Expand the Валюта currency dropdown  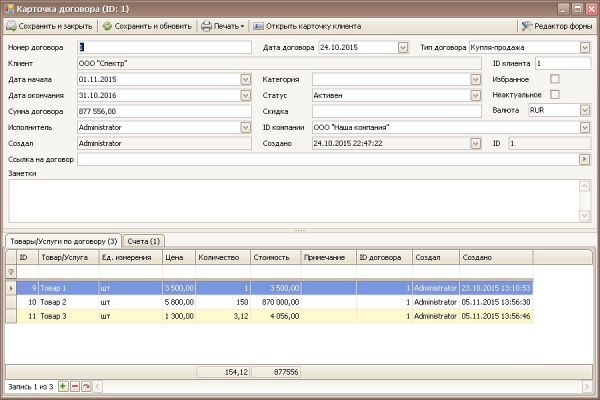(584, 111)
